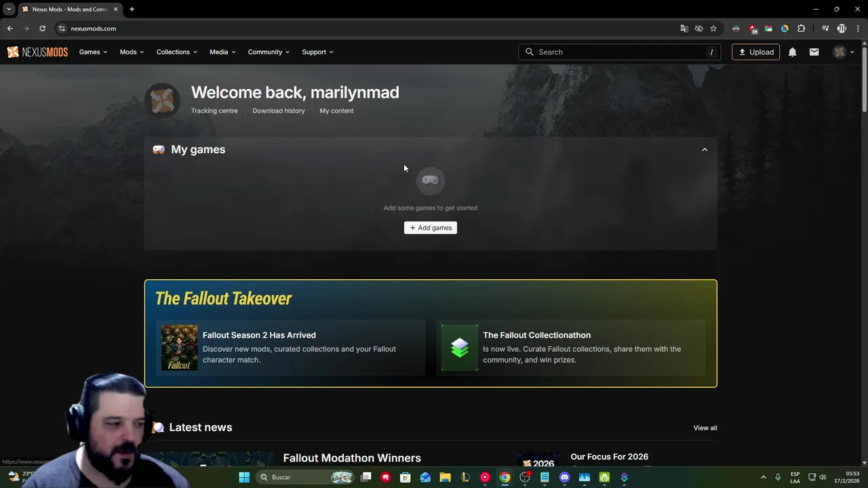Open the Chrome profile avatar icon
868x488 pixels.
(x=842, y=28)
